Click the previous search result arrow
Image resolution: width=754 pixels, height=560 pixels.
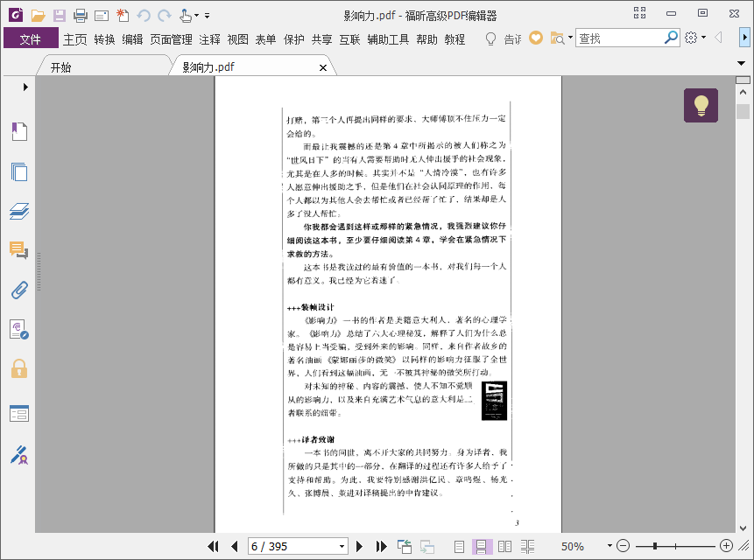(x=718, y=38)
